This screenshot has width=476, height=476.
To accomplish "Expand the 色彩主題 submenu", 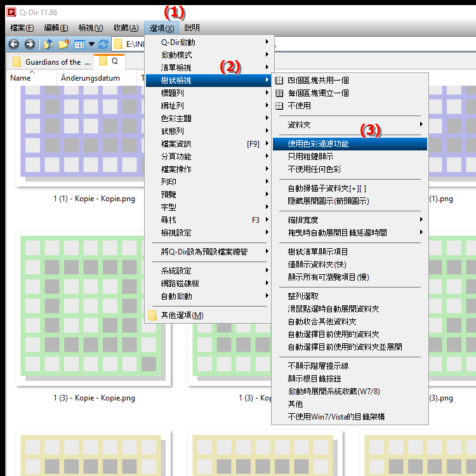I will 209,119.
